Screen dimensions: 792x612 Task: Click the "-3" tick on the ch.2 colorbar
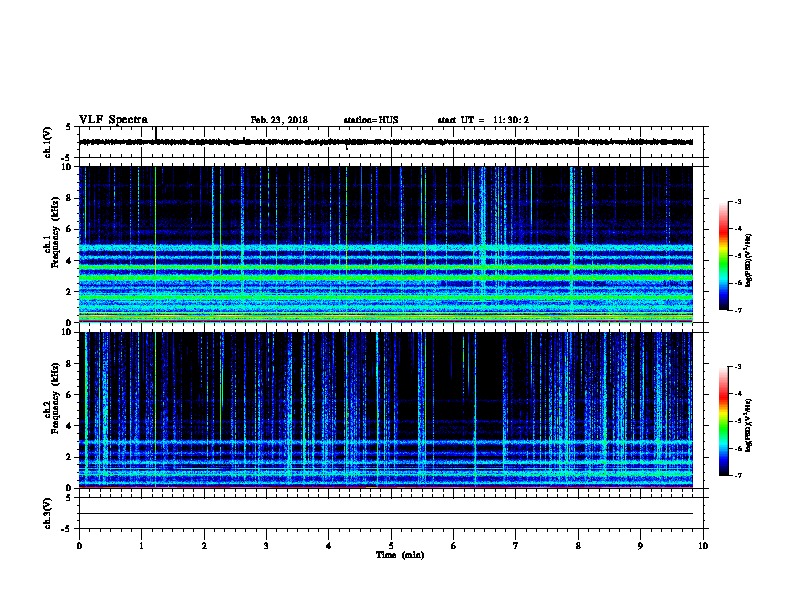[x=738, y=367]
